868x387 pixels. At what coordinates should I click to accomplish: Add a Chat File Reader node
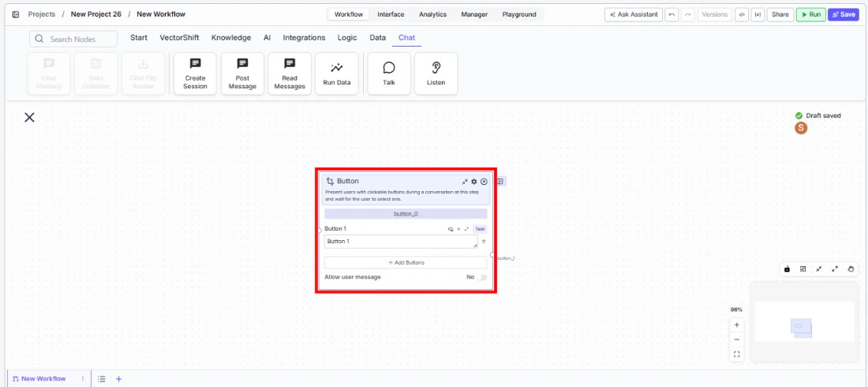(144, 73)
